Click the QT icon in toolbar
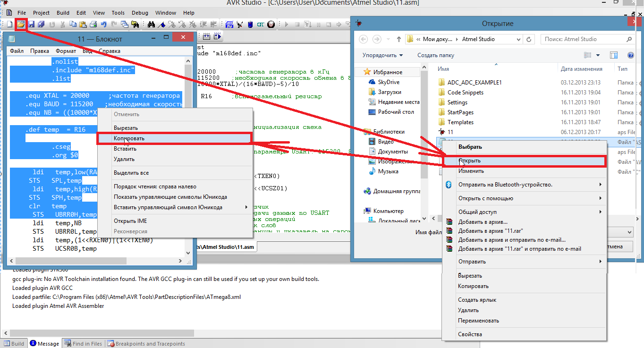This screenshot has height=348, width=644. (x=261, y=24)
